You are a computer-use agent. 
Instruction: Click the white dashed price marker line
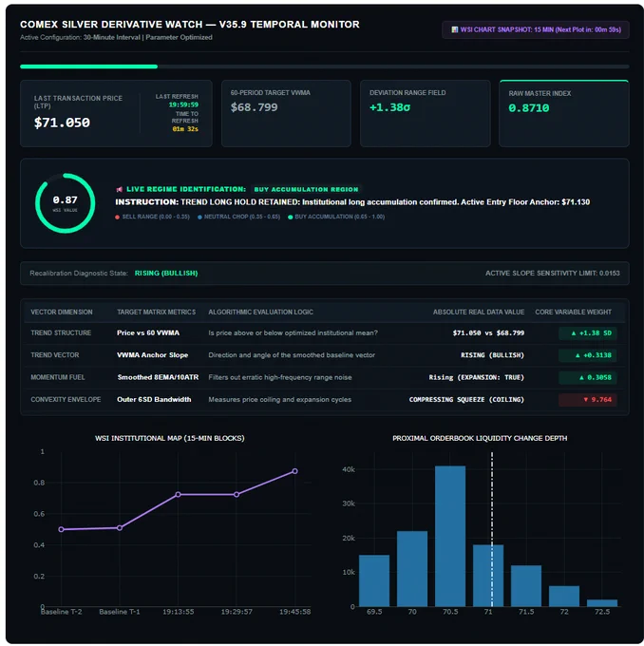[x=492, y=529]
